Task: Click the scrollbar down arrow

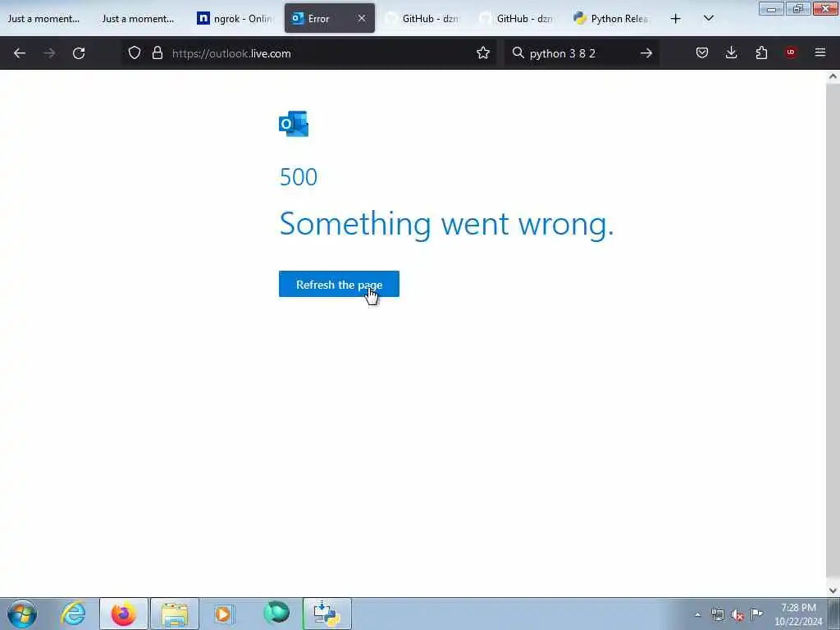Action: coord(833,591)
